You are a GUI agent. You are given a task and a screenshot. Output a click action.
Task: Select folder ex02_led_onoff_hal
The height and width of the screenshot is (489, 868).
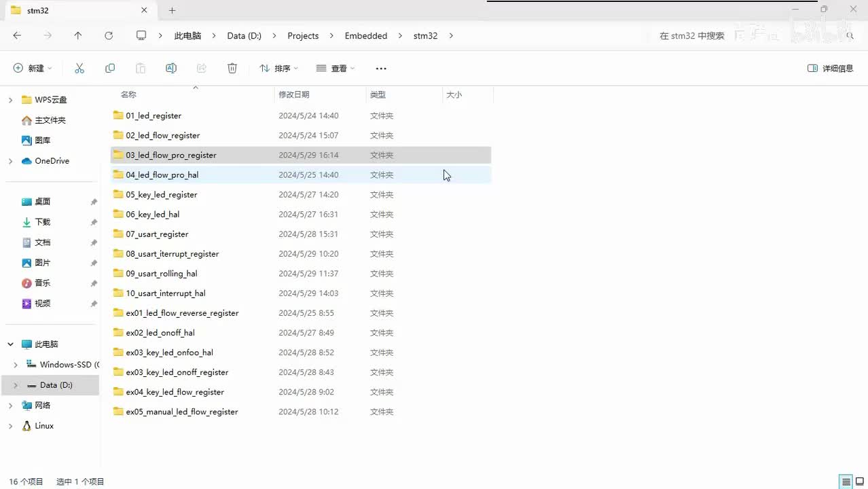click(301, 332)
